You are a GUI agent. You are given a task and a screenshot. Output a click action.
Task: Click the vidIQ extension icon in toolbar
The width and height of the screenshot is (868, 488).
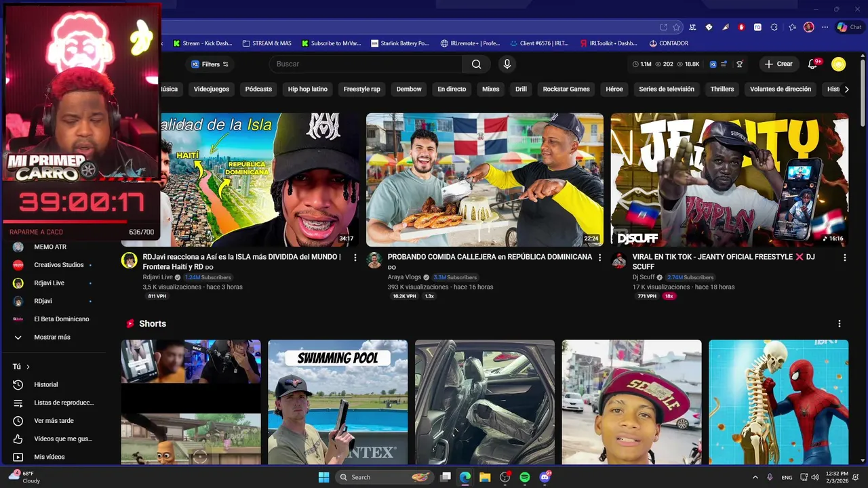click(757, 27)
